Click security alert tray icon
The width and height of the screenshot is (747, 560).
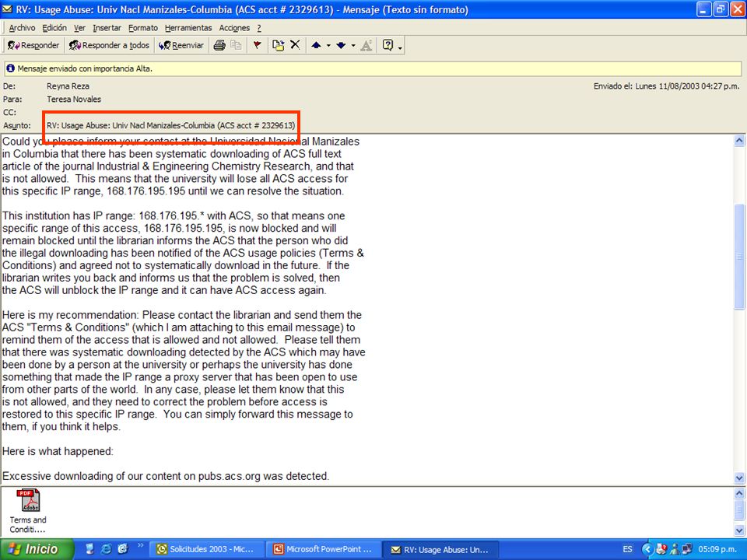tap(661, 549)
